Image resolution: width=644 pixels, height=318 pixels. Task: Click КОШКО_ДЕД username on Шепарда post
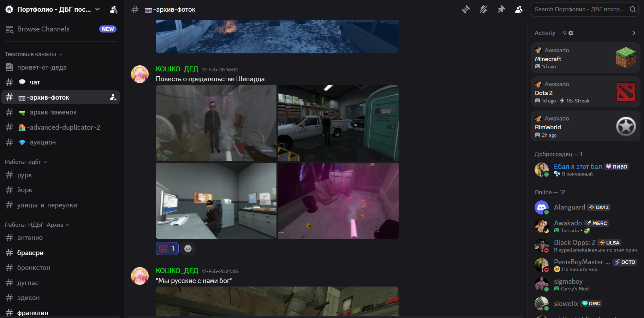[177, 69]
